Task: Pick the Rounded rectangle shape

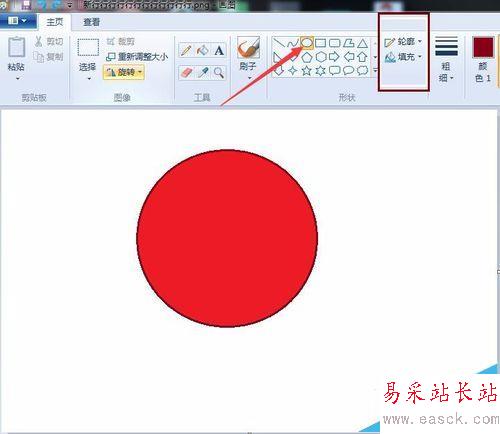Action: pyautogui.click(x=334, y=43)
